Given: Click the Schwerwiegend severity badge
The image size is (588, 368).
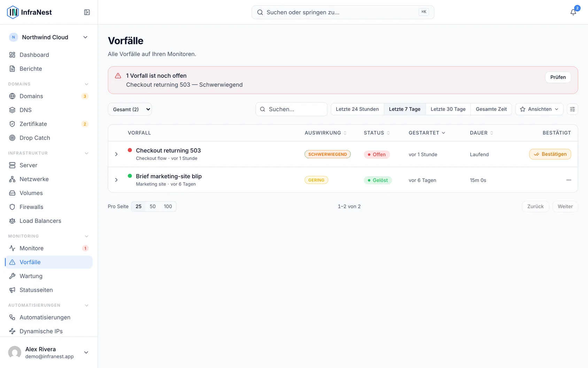Looking at the screenshot, I should click(327, 154).
